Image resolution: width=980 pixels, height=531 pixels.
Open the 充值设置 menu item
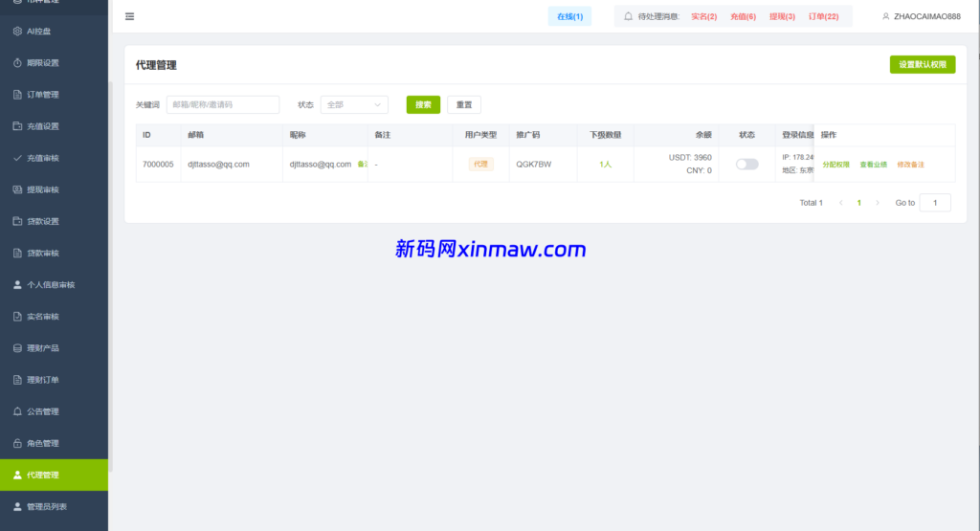pyautogui.click(x=54, y=126)
